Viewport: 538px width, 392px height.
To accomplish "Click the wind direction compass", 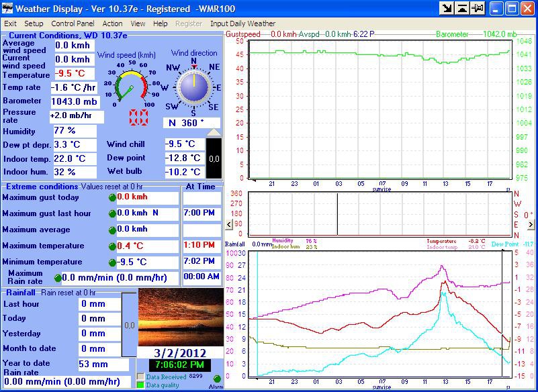I will coord(193,86).
